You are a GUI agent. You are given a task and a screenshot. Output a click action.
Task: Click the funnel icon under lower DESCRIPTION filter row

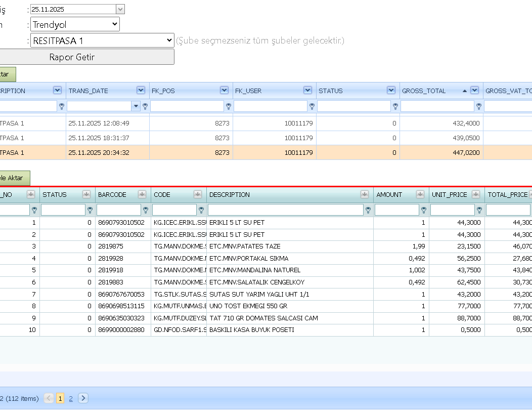368,210
